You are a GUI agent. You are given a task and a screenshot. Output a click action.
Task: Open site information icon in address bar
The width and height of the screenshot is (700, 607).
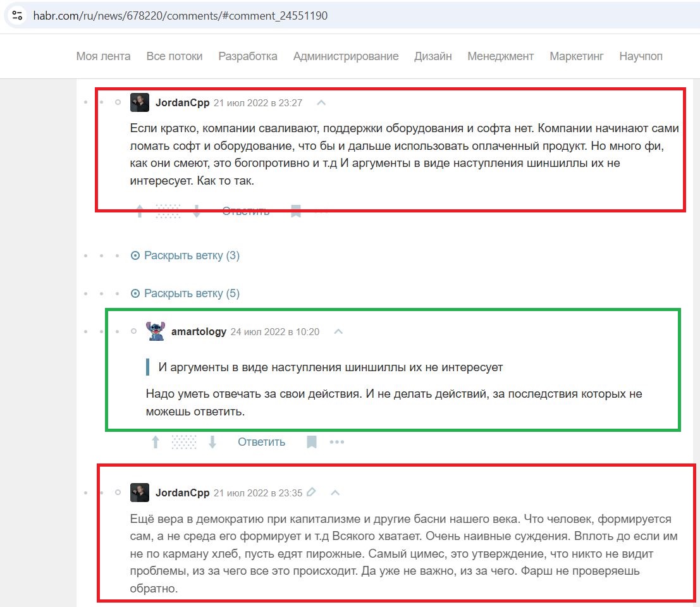[x=18, y=16]
